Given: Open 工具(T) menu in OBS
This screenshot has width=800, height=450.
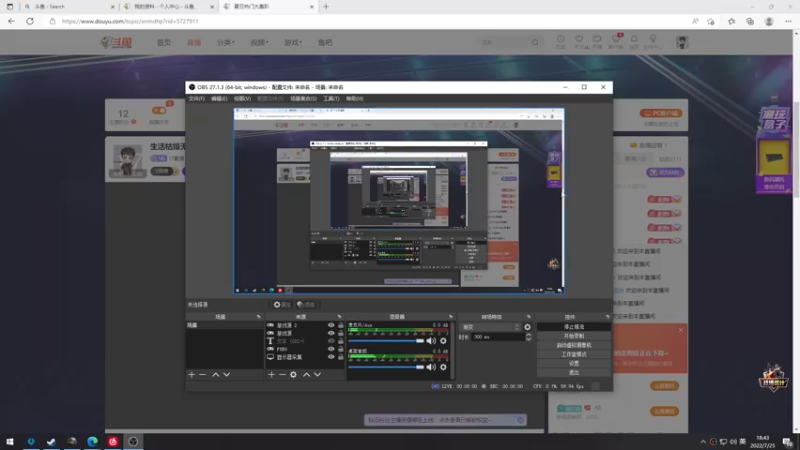Looking at the screenshot, I should pos(331,98).
